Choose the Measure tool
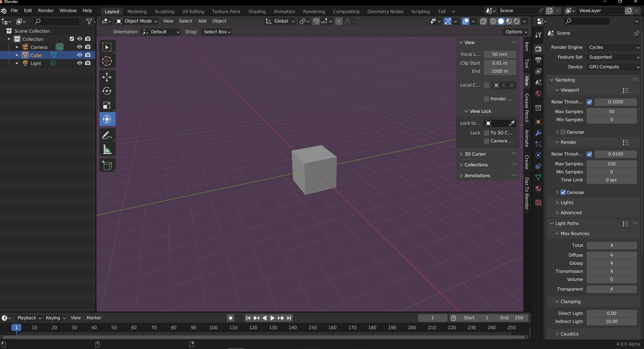This screenshot has width=644, height=349. coord(107,150)
